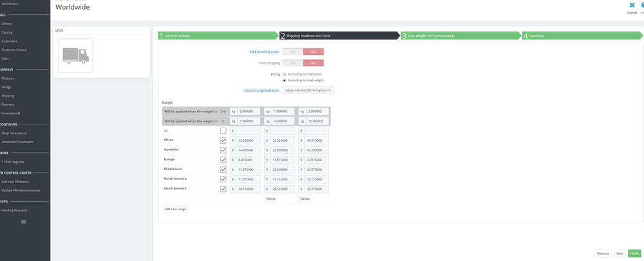Click the Cancel X icon
This screenshot has height=261, width=644.
(632, 6)
